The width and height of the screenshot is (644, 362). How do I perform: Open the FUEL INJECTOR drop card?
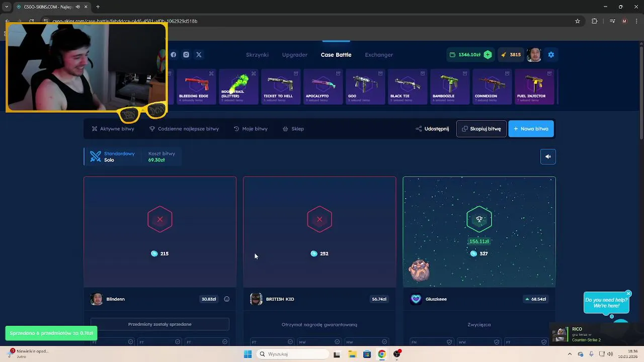coord(534,87)
